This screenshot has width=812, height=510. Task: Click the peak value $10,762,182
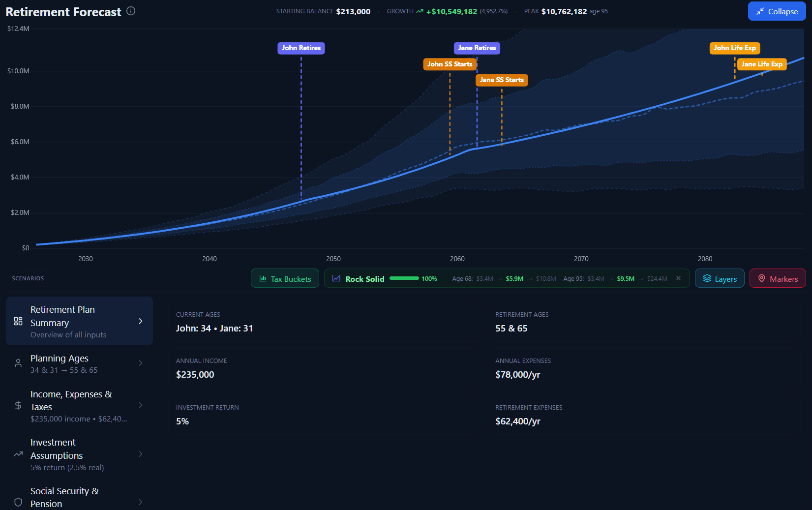point(564,11)
